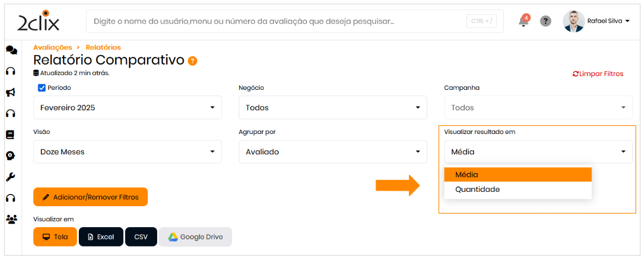Click Adicionar/Remover Filtros button

(x=90, y=197)
